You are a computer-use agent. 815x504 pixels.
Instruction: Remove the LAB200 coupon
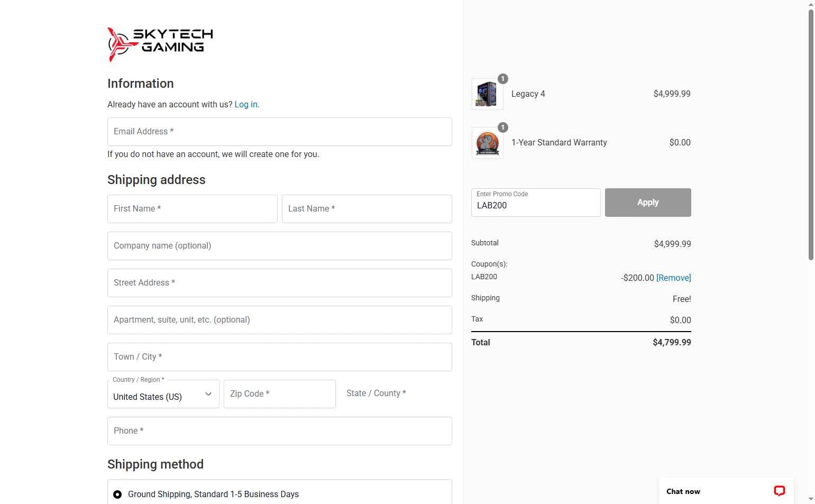click(x=673, y=278)
